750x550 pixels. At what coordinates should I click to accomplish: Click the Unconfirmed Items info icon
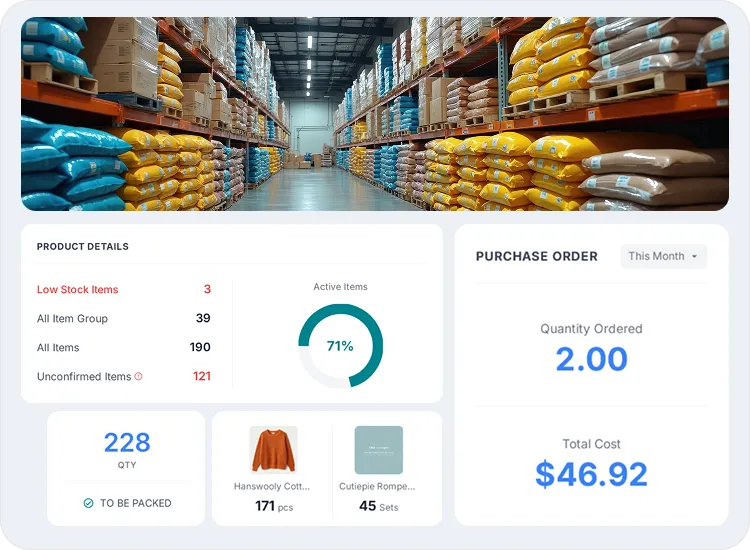click(138, 377)
